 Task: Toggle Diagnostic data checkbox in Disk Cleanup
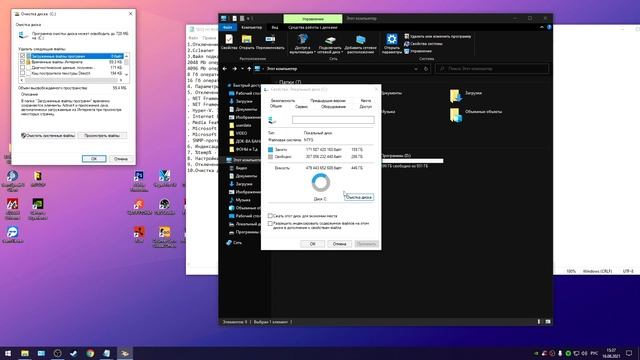tap(22, 68)
